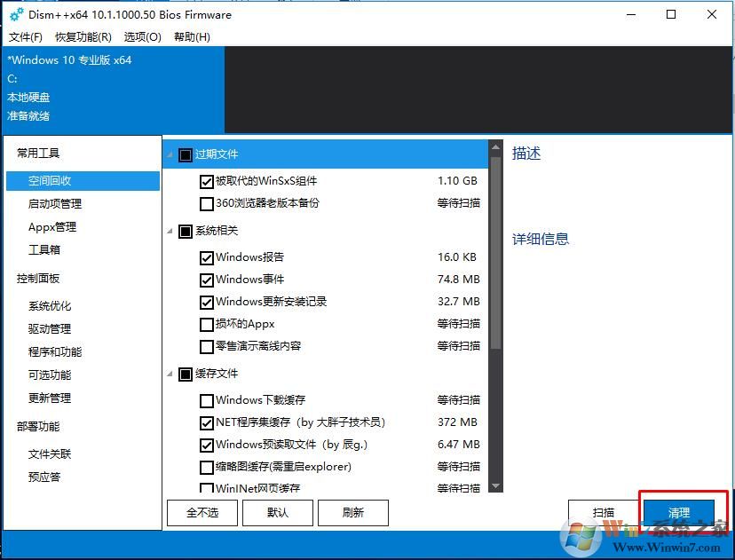Maximize the Dism++ window
The width and height of the screenshot is (735, 560).
click(671, 14)
